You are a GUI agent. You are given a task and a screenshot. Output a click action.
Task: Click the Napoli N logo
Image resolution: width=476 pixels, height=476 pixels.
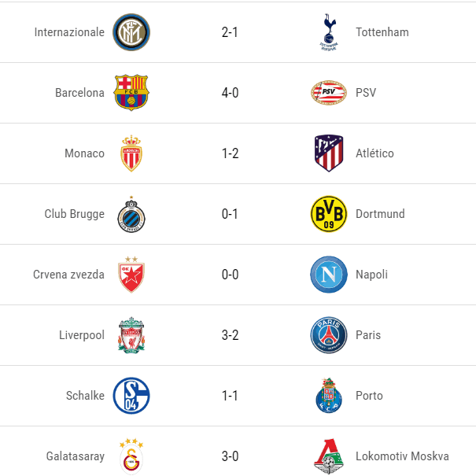coord(329,275)
